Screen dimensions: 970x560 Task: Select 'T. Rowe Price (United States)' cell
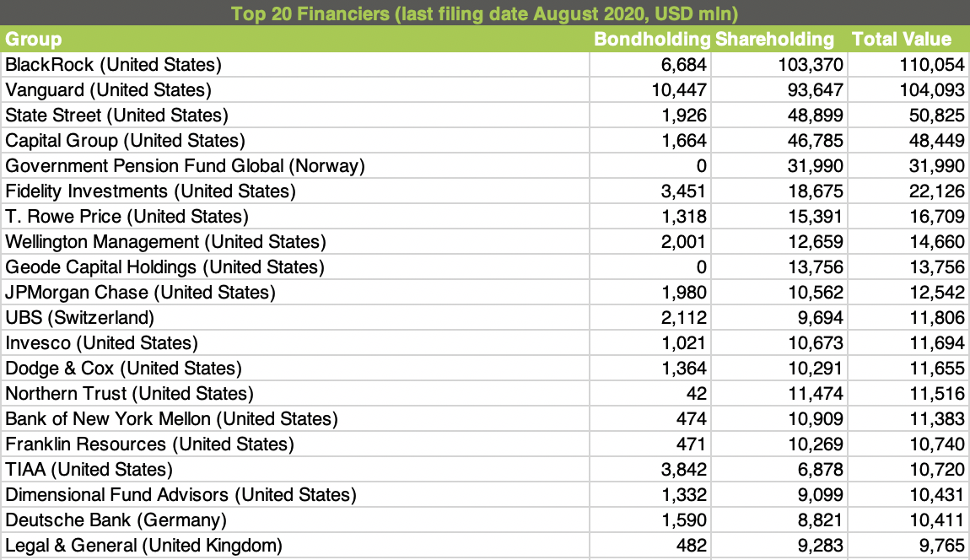tap(295, 217)
